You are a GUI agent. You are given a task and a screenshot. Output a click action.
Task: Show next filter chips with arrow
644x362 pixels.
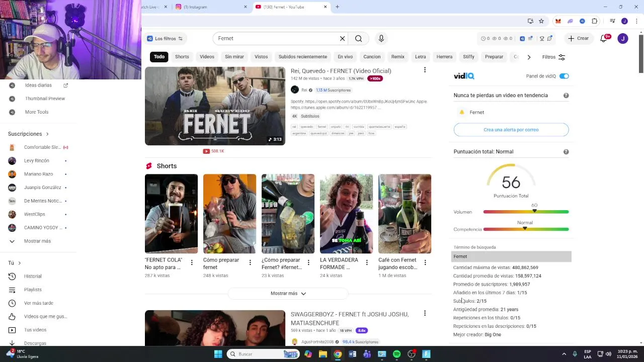tap(529, 57)
